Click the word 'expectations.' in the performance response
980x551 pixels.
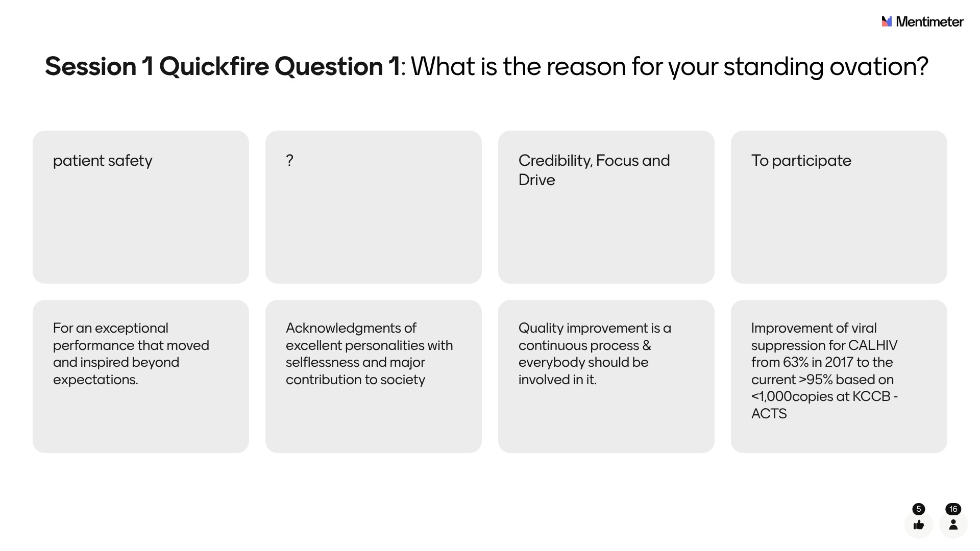click(95, 380)
